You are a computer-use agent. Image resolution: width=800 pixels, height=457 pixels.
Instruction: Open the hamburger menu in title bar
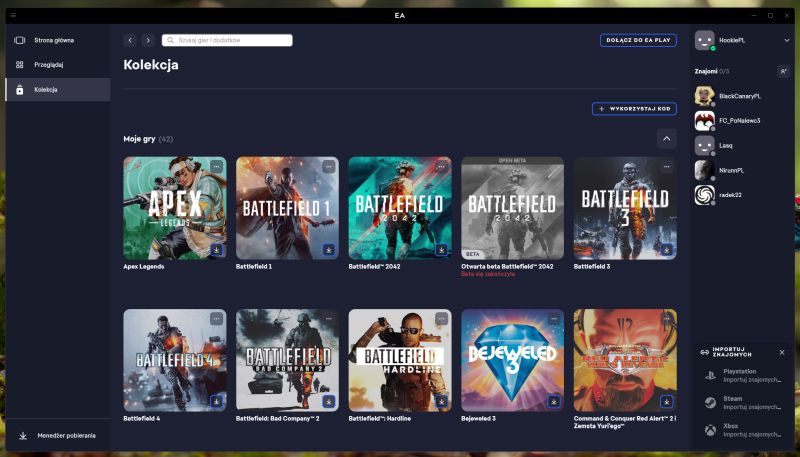coord(13,15)
